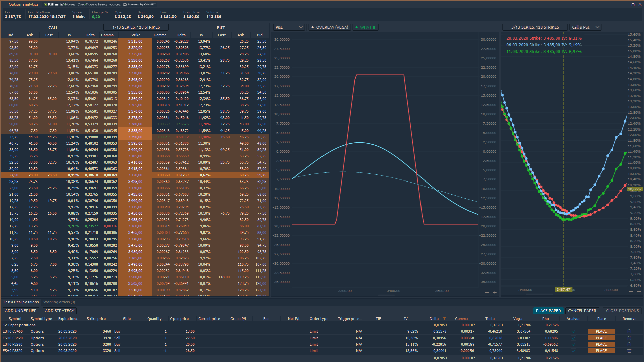Viewport: 644px width, 362px height.
Task: Click the Delta column filter icon
Action: coord(444,319)
